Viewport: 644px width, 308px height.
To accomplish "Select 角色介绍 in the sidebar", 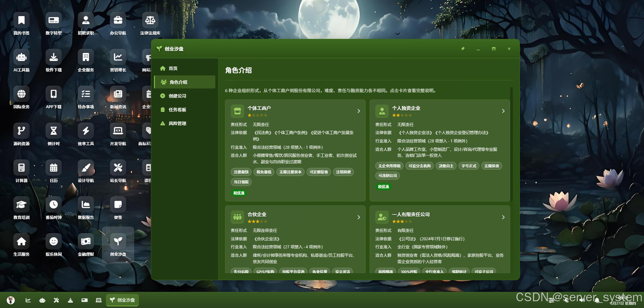I will (x=184, y=82).
